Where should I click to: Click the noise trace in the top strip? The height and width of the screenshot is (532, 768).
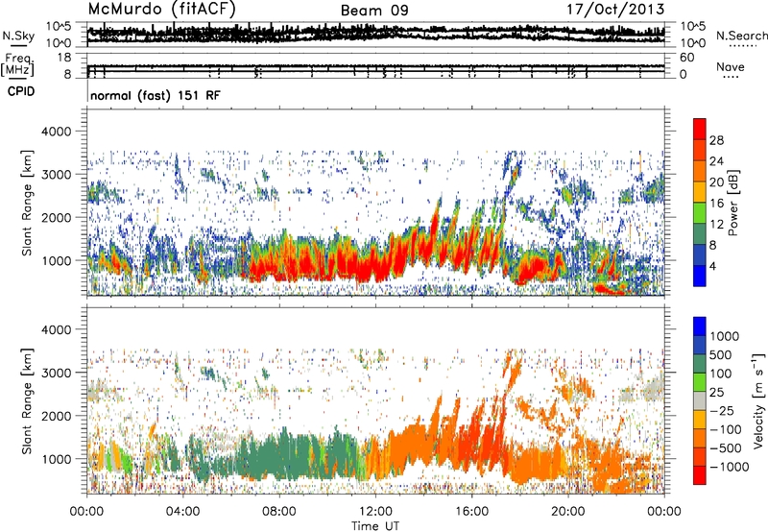375,35
